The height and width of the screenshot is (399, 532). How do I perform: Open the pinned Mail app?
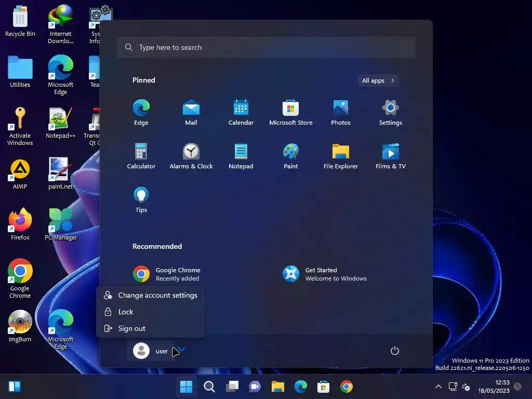(191, 113)
